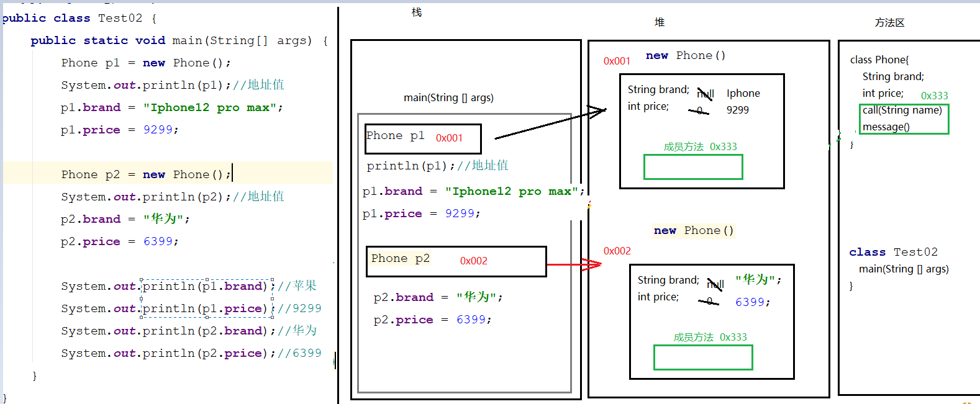Click 'println(p1);//地址值' in the stack frame
The width and height of the screenshot is (980, 404).
438,166
